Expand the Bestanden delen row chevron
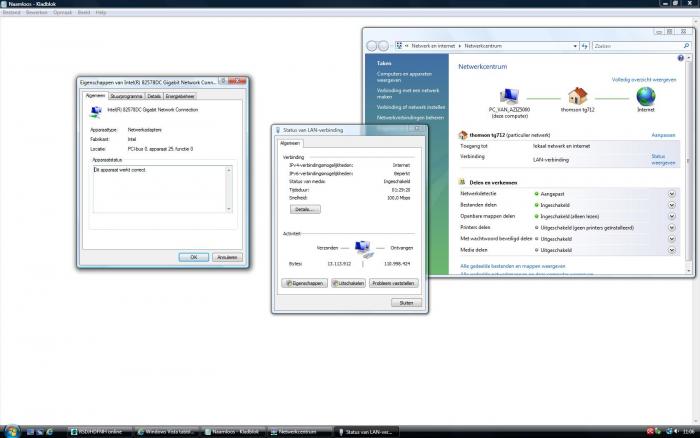The image size is (700, 438). click(x=671, y=205)
